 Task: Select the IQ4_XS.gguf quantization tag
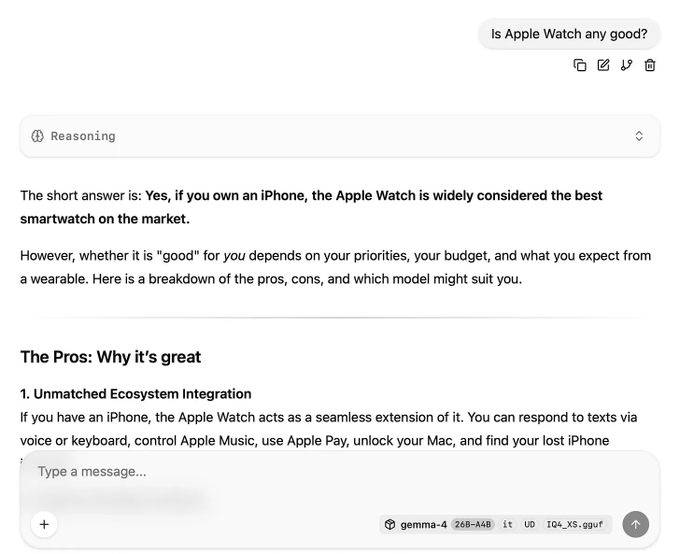(x=575, y=524)
